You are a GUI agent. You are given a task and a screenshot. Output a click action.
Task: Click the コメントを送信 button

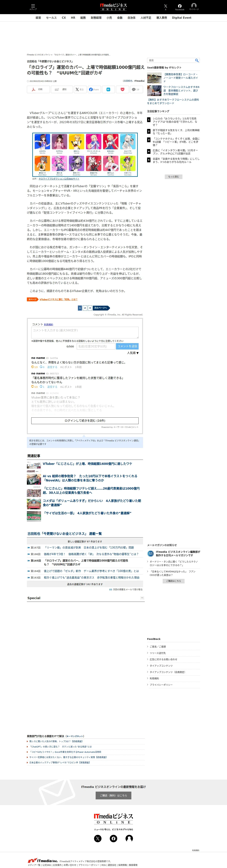pyautogui.click(x=127, y=346)
